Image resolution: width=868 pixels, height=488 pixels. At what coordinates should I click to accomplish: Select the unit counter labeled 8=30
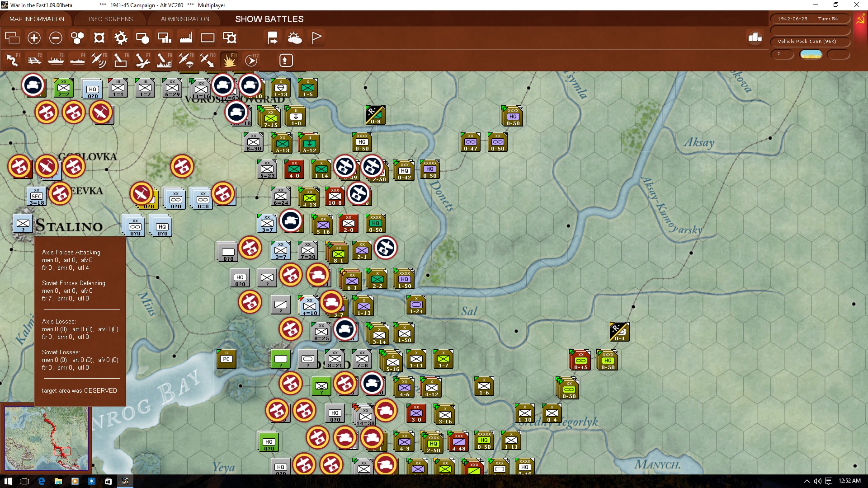254,142
